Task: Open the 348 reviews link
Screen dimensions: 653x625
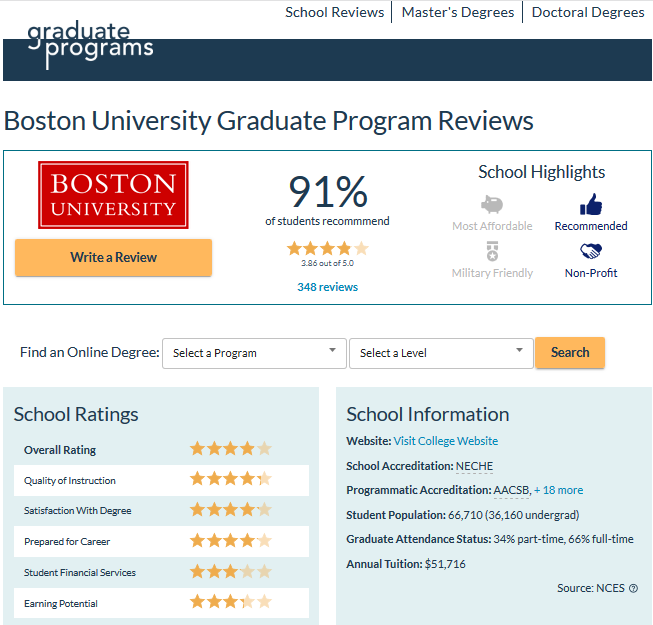Action: pyautogui.click(x=327, y=287)
